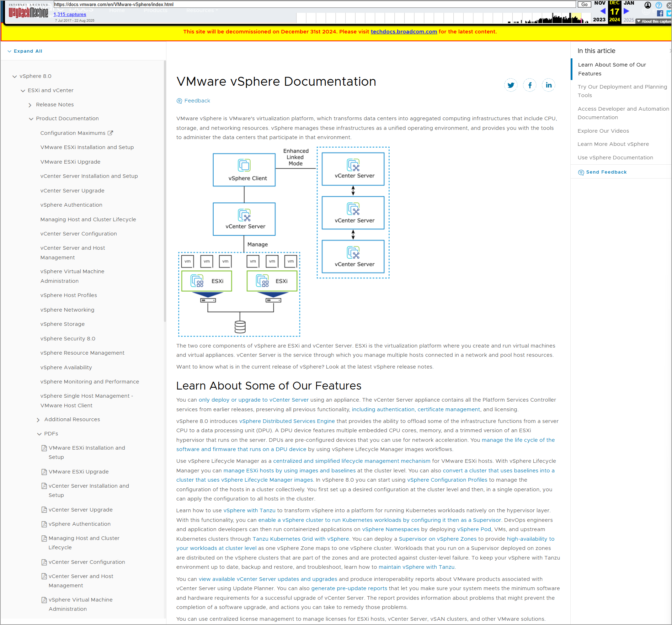Go to next capture with right arrow

pos(626,11)
